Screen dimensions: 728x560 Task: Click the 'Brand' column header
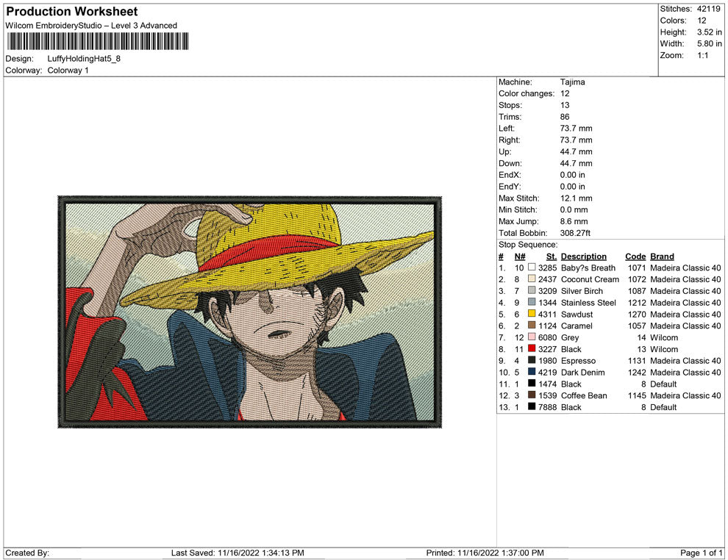click(x=662, y=256)
